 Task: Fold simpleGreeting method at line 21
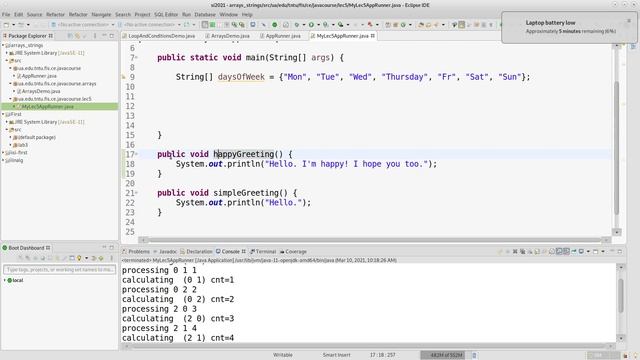(137, 193)
